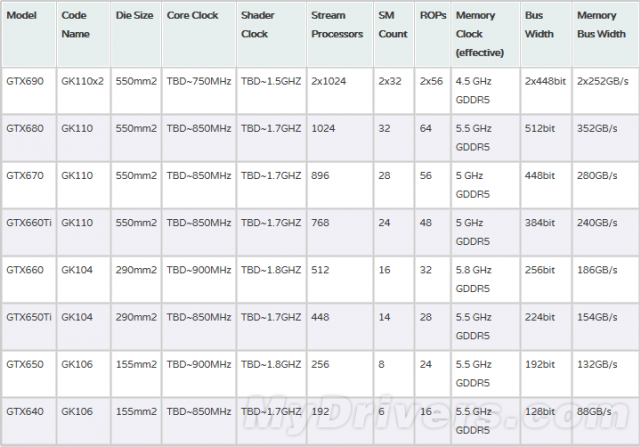640x447 pixels.
Task: Click the 128bit bus width cell
Action: (546, 421)
